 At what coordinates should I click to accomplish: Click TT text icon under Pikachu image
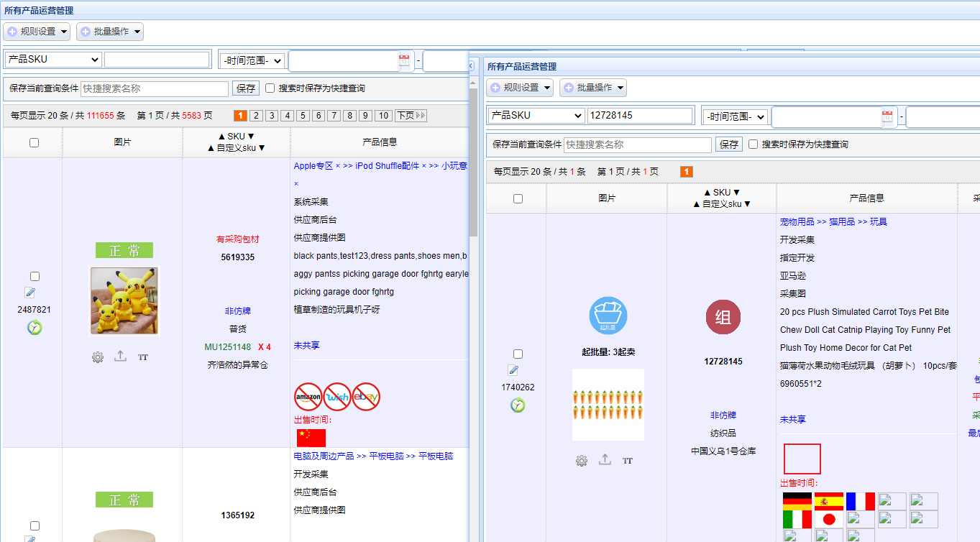(x=143, y=357)
